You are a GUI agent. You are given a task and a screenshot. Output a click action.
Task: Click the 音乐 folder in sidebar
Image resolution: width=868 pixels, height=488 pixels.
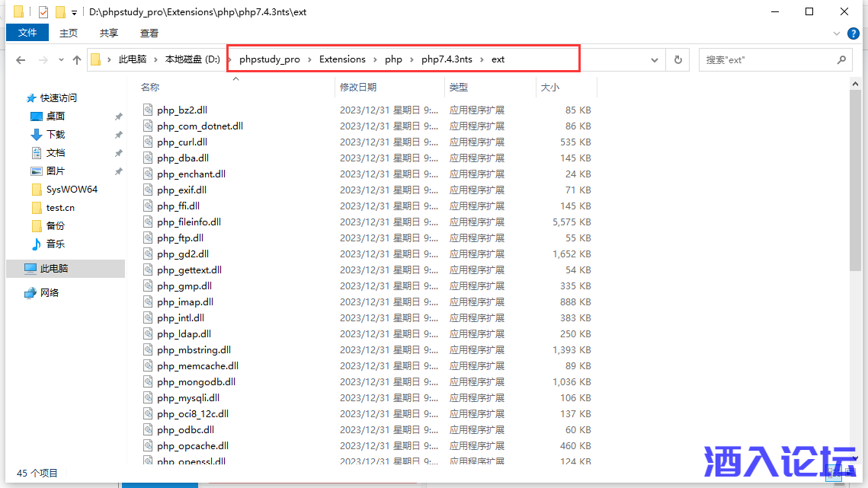point(56,244)
